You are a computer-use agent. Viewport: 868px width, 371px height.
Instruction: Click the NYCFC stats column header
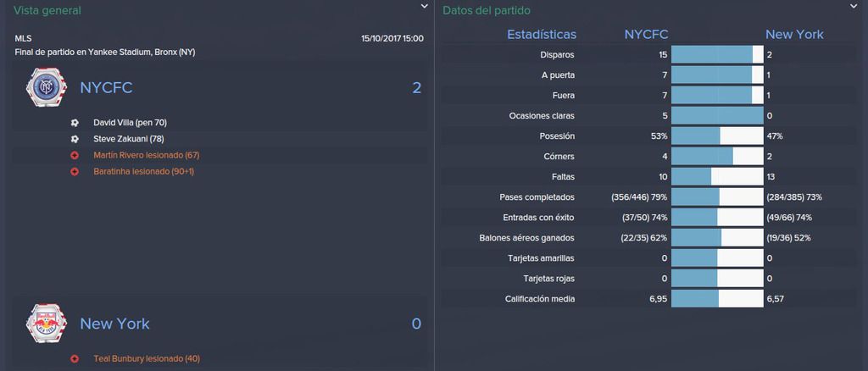646,34
